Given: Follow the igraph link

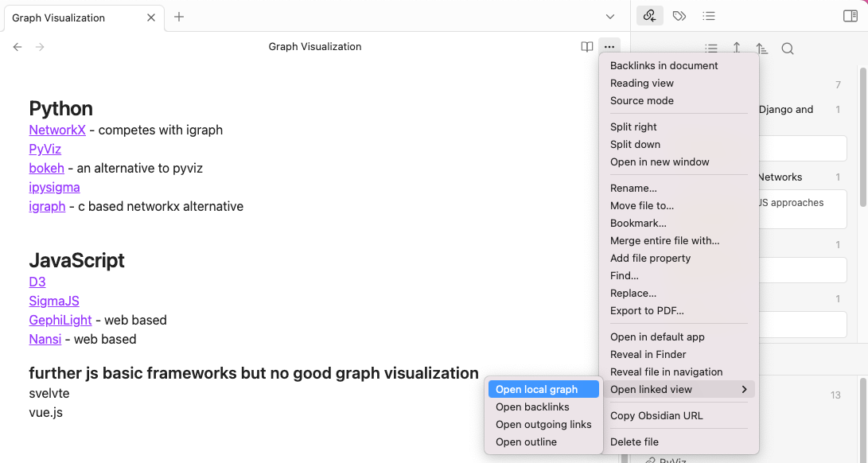Looking at the screenshot, I should (x=47, y=207).
